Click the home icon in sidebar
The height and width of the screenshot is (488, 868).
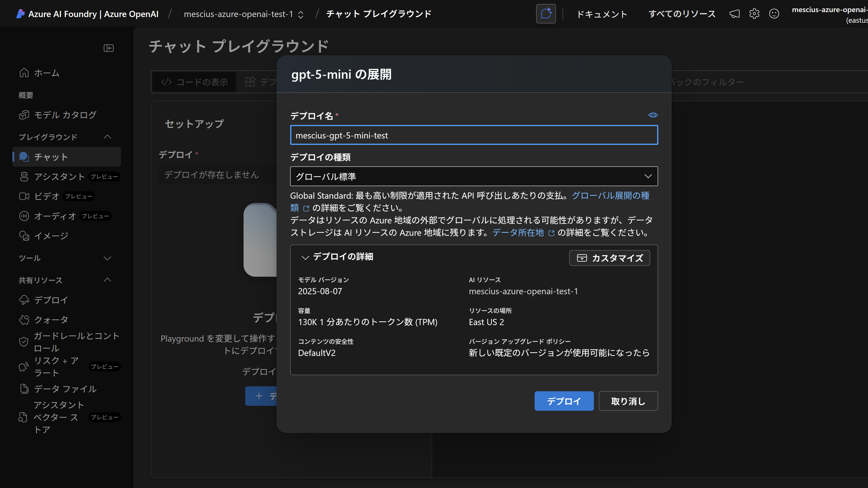tap(24, 73)
